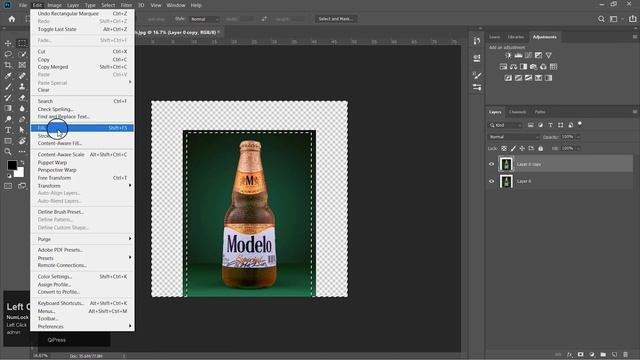Toggle lock all

[x=540, y=149]
